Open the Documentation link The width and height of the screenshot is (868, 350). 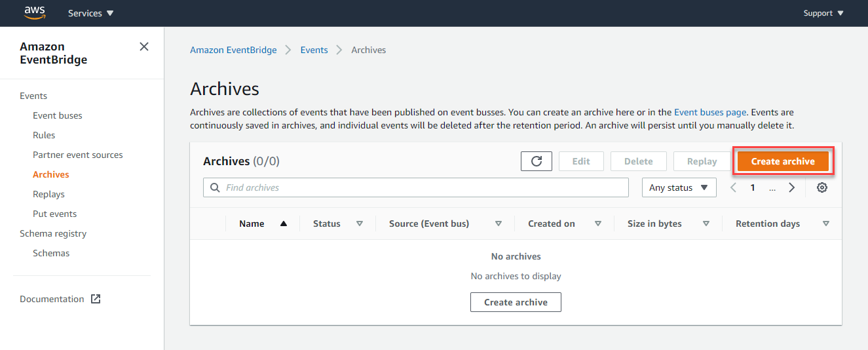point(52,299)
